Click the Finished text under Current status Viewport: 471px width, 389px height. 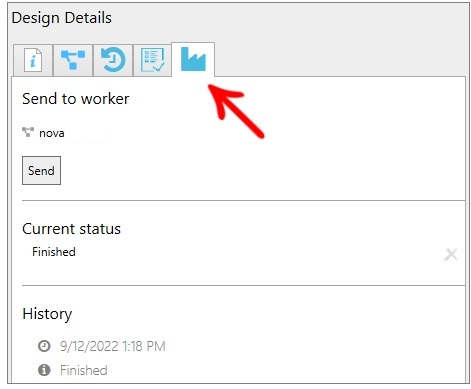click(x=54, y=252)
